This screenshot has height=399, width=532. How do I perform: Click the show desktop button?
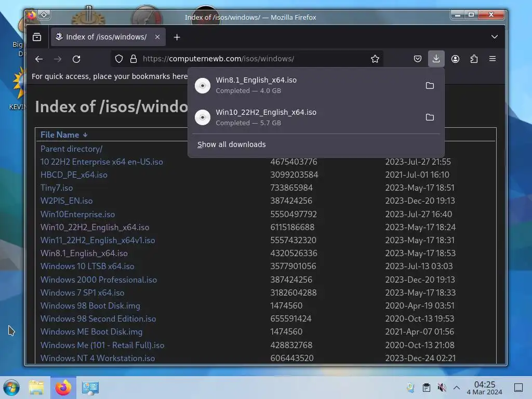click(518, 388)
